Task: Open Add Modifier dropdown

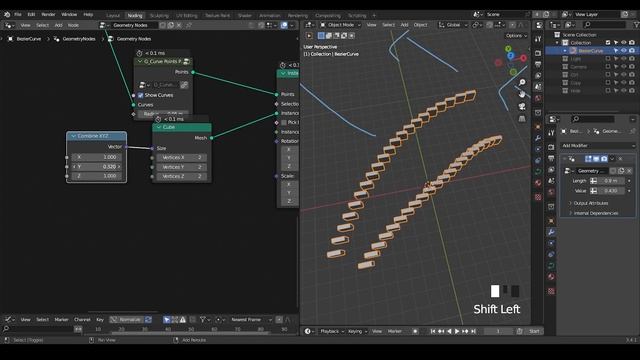Action: click(x=598, y=146)
